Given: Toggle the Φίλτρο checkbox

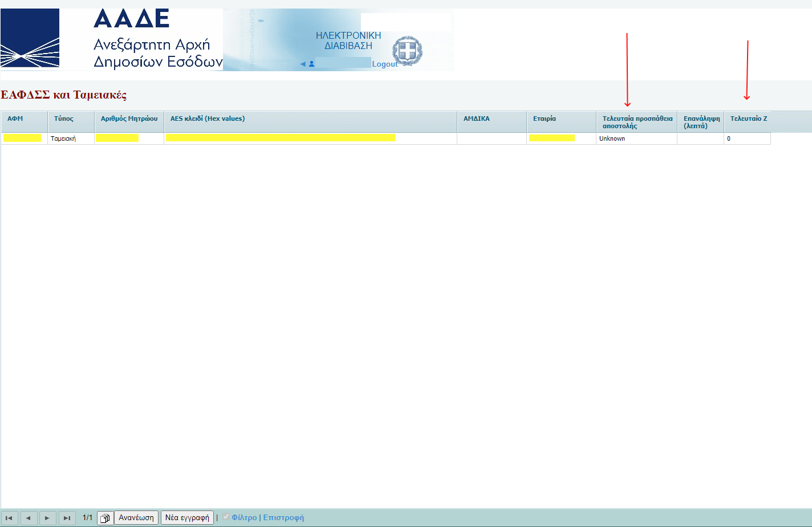Looking at the screenshot, I should 226,517.
